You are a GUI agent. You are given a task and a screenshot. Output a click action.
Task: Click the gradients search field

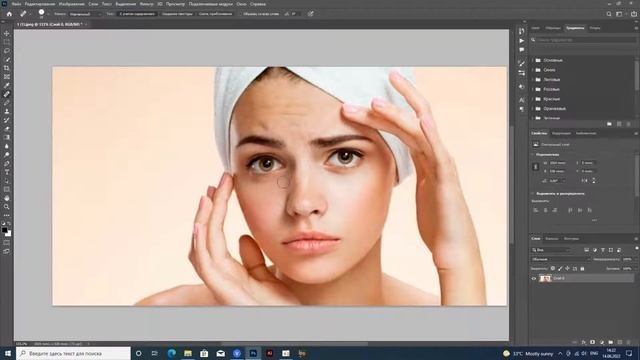coord(584,40)
